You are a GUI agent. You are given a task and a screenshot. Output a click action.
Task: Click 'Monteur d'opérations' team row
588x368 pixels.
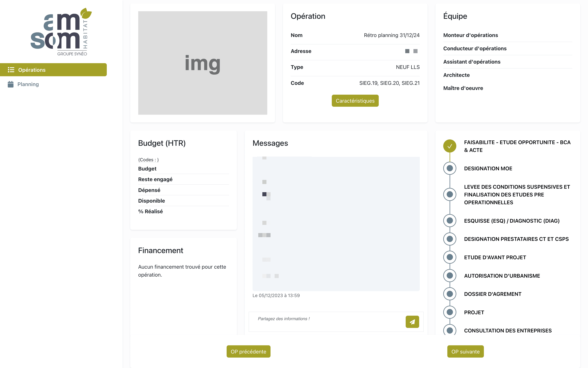508,35
